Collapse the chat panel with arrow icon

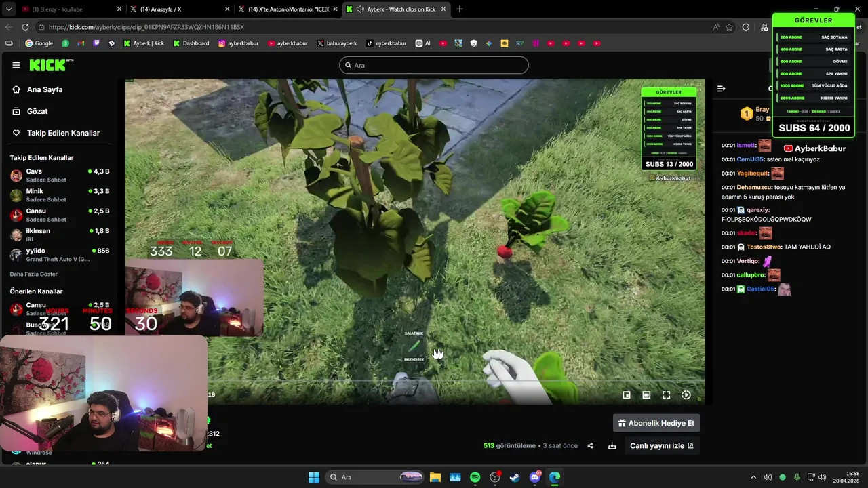[721, 89]
